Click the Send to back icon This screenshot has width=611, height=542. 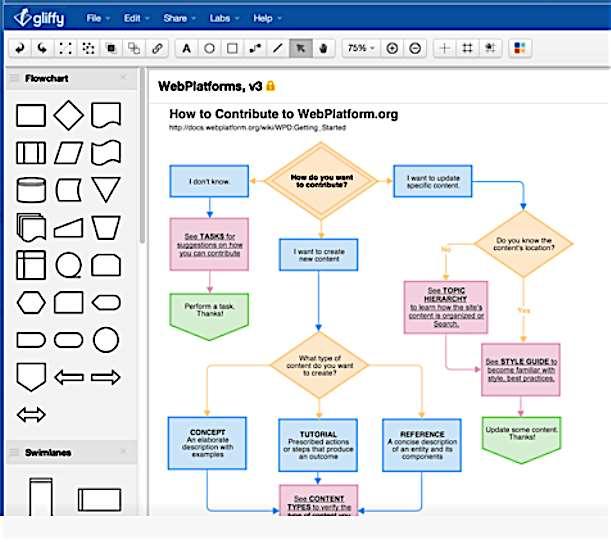click(134, 48)
